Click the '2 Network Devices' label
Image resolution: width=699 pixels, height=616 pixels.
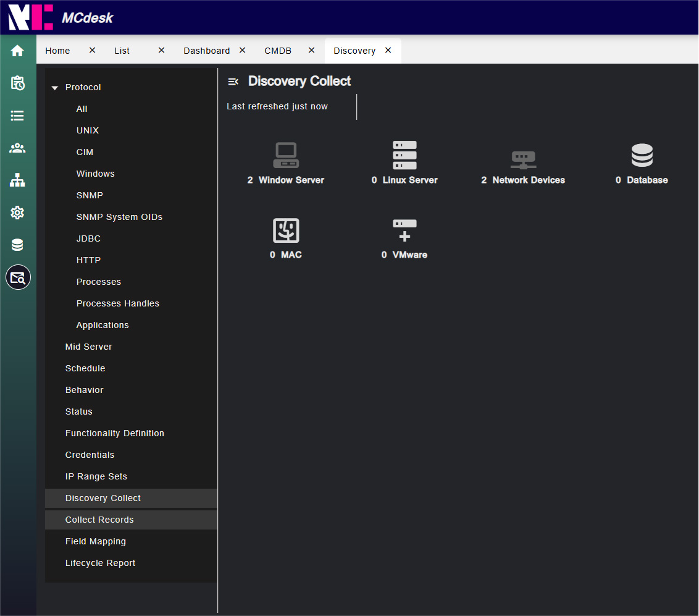pyautogui.click(x=523, y=180)
